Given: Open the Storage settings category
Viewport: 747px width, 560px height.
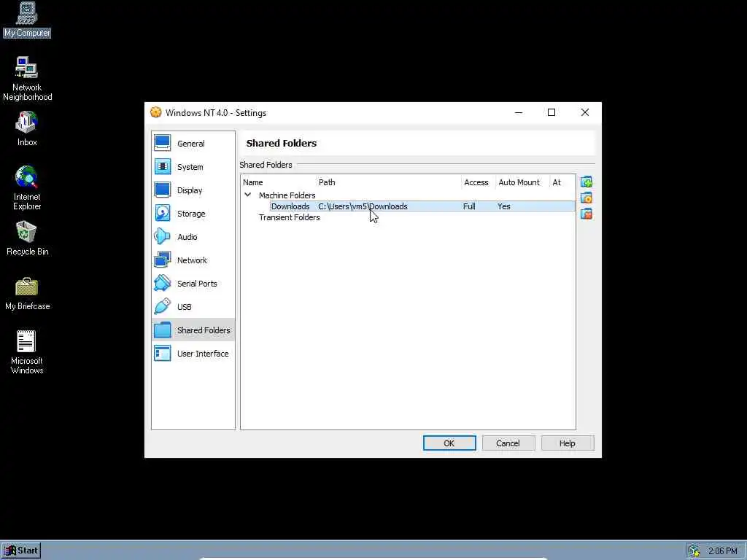Looking at the screenshot, I should pos(193,214).
